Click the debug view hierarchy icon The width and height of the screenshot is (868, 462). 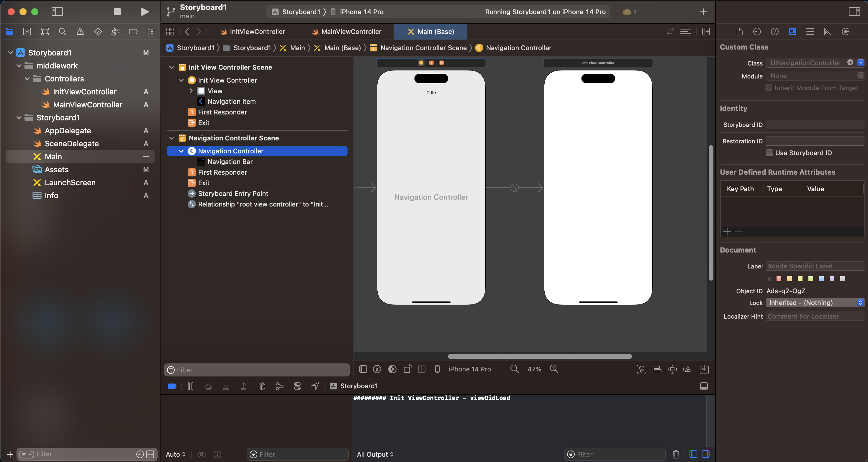(262, 386)
